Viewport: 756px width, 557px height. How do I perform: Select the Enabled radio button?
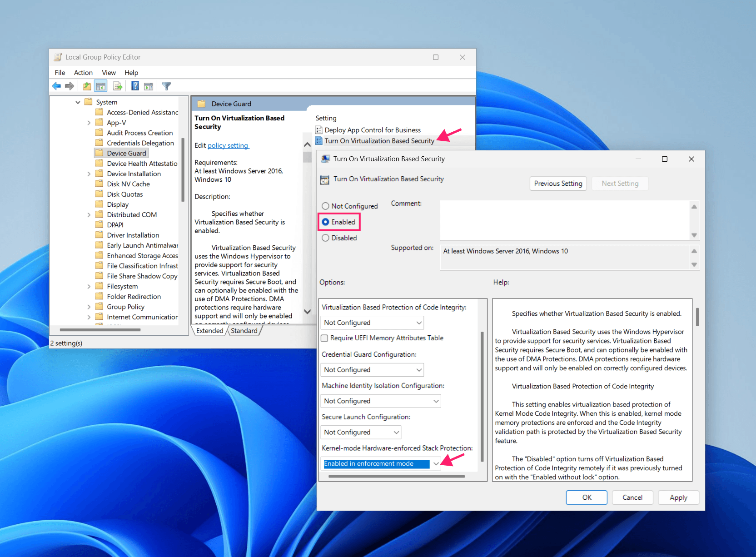coord(325,222)
